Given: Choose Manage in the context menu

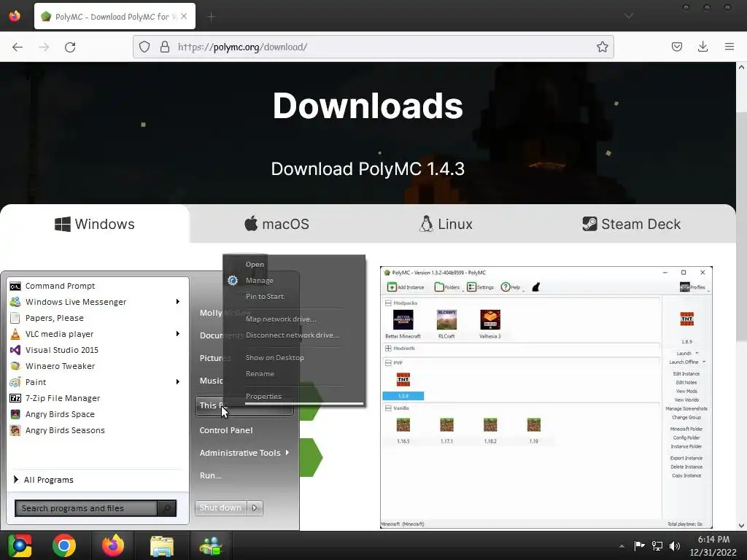Looking at the screenshot, I should pos(260,281).
